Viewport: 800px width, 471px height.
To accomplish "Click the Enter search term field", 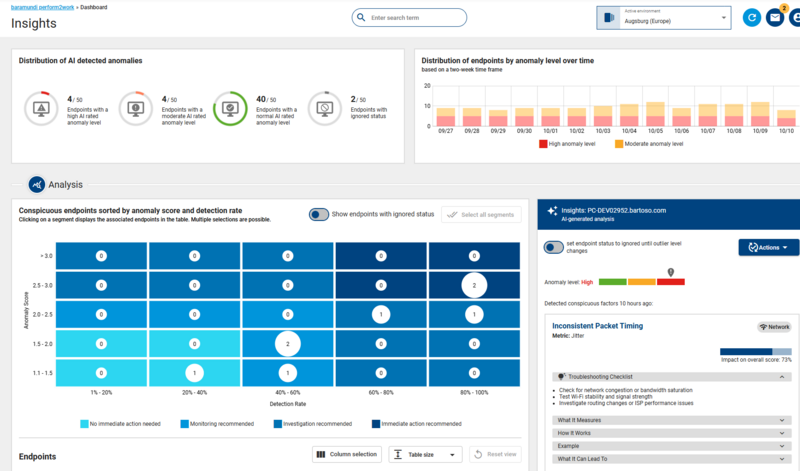I will coord(410,18).
